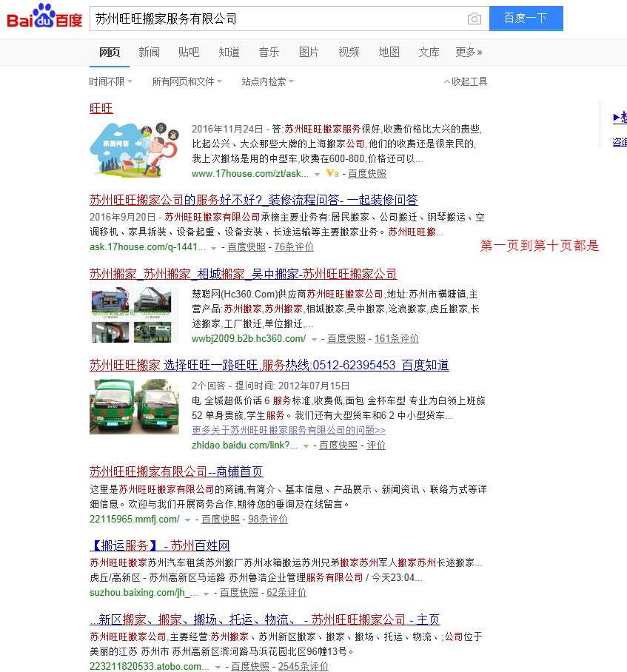Expand arrow beside wwbj2009.b2b.hc360.com

pyautogui.click(x=314, y=340)
